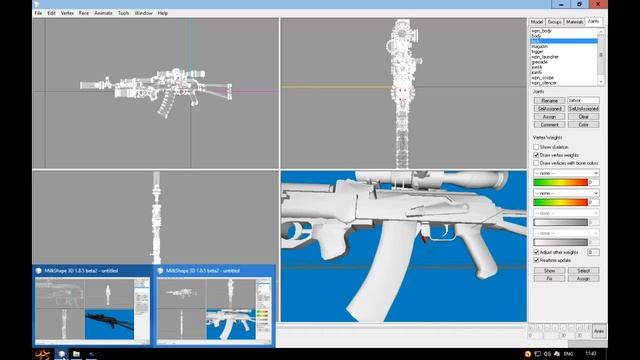640x360 pixels.
Task: Click the first green-to-red weight slider
Action: coord(560,182)
